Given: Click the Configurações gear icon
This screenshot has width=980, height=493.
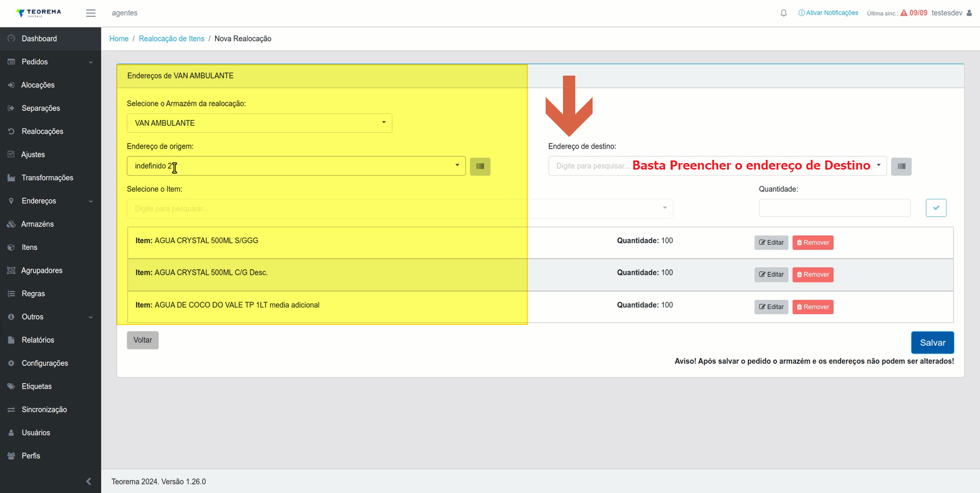Looking at the screenshot, I should [11, 363].
